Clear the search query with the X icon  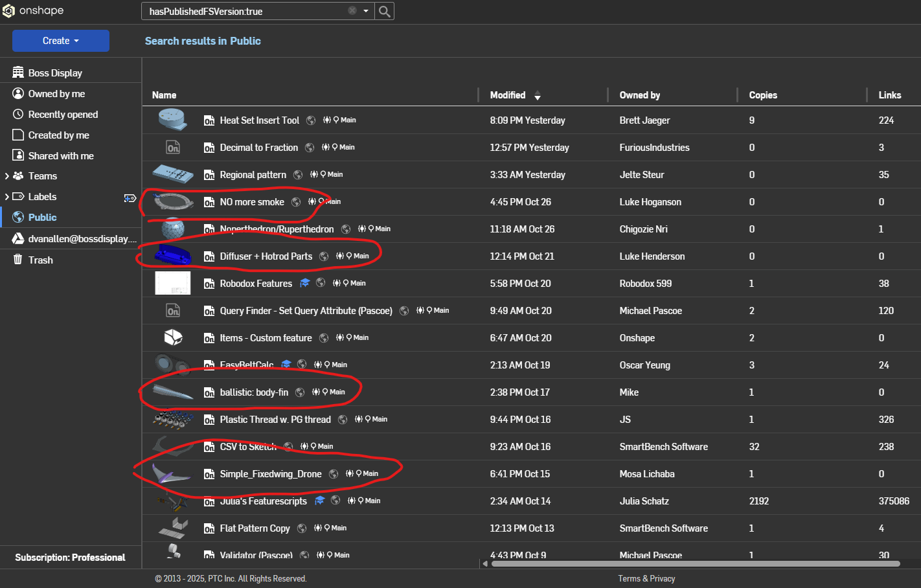[352, 11]
